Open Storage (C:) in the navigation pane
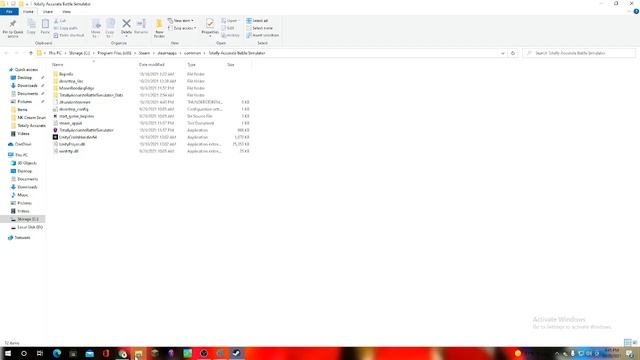Image resolution: width=640 pixels, height=360 pixels. point(28,219)
